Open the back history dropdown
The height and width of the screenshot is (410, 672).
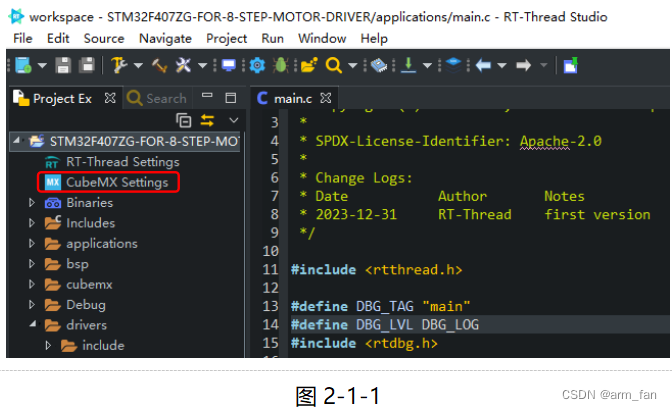pos(502,66)
